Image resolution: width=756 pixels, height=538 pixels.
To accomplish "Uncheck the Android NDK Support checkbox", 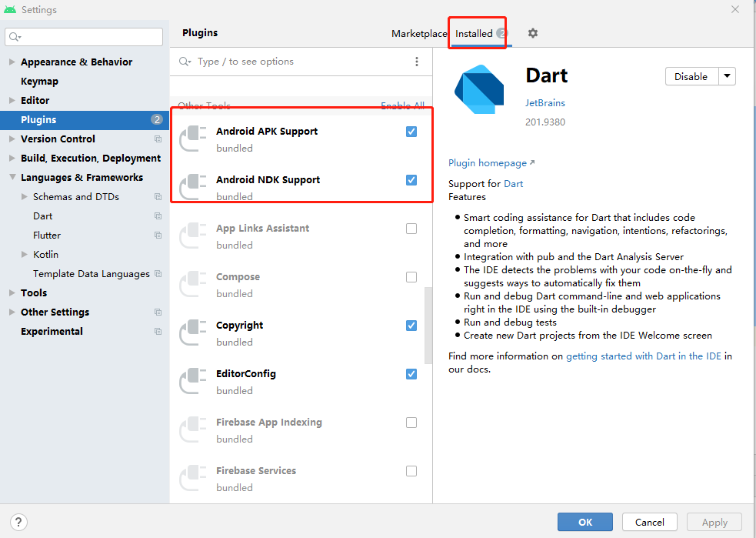I will coord(411,180).
